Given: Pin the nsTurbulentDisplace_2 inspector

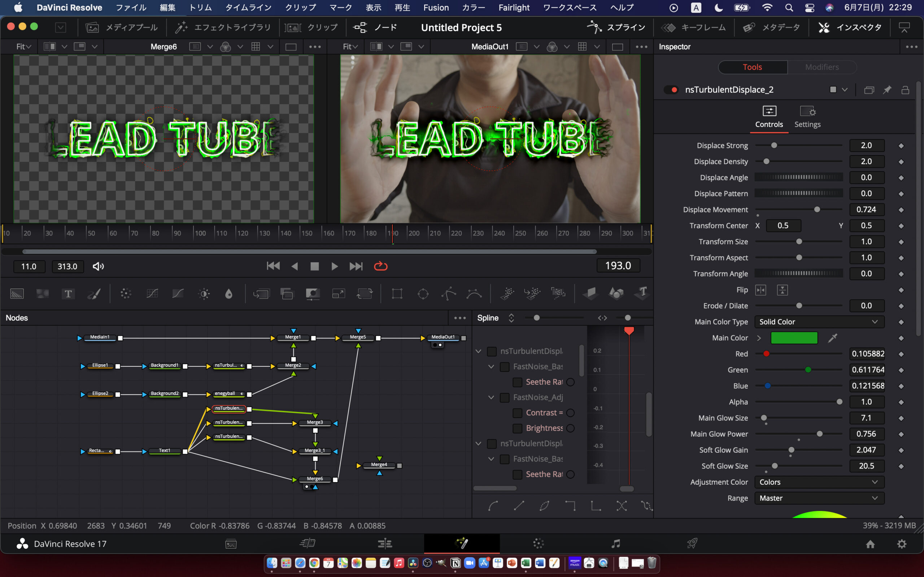Looking at the screenshot, I should coord(887,90).
